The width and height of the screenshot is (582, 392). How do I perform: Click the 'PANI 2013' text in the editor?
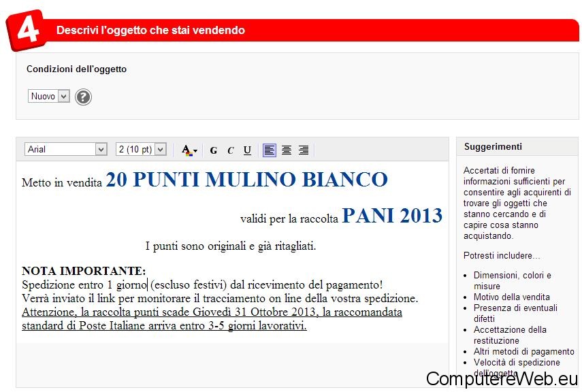(x=392, y=215)
